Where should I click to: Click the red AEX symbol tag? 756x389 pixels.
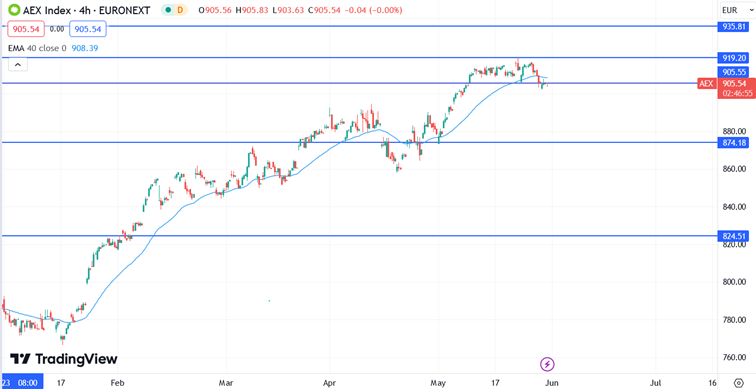706,84
